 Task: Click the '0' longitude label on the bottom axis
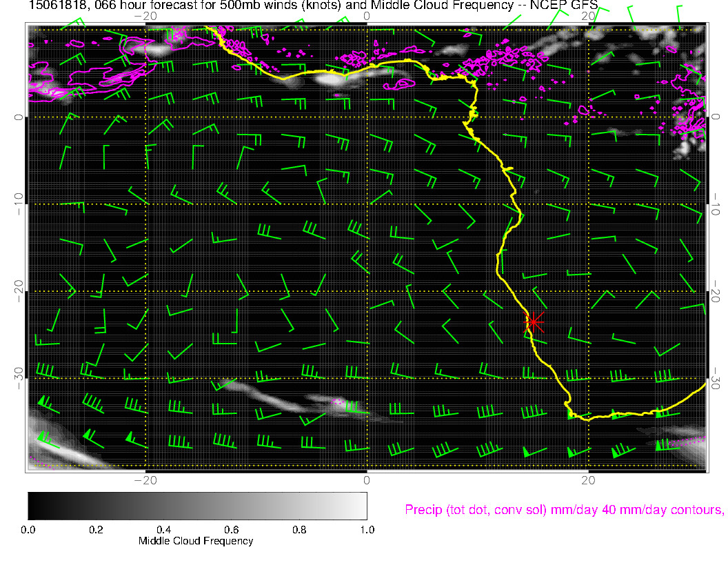click(367, 480)
